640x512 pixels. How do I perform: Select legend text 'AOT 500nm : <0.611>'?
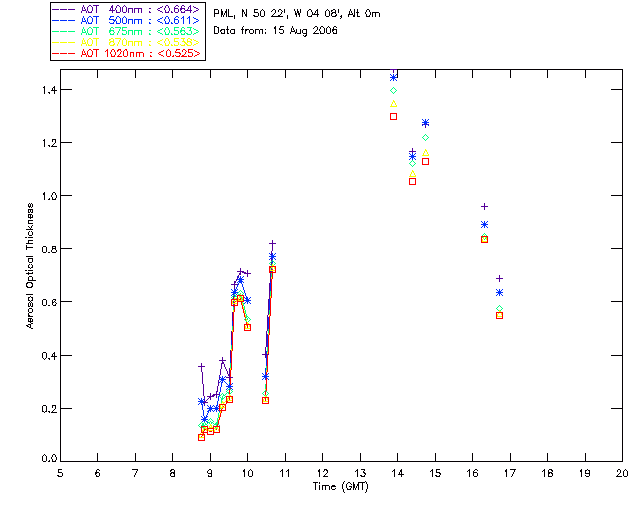140,20
